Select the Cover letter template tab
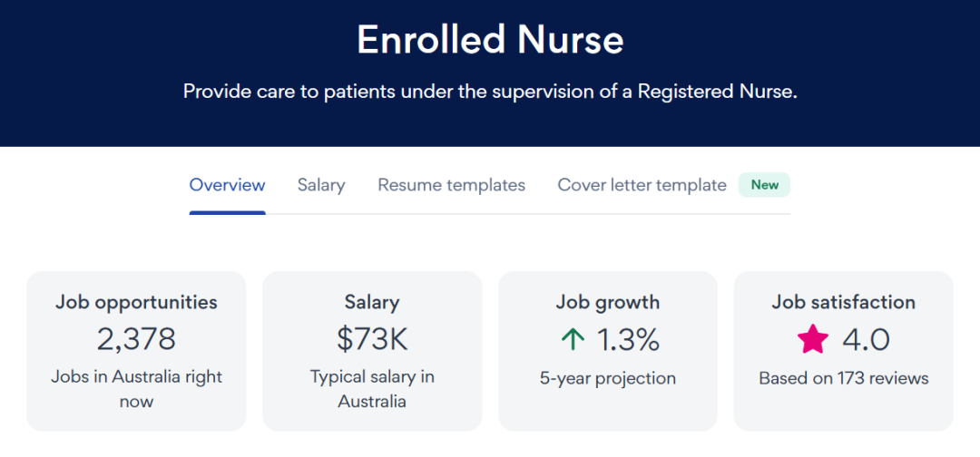This screenshot has width=980, height=457. (642, 185)
